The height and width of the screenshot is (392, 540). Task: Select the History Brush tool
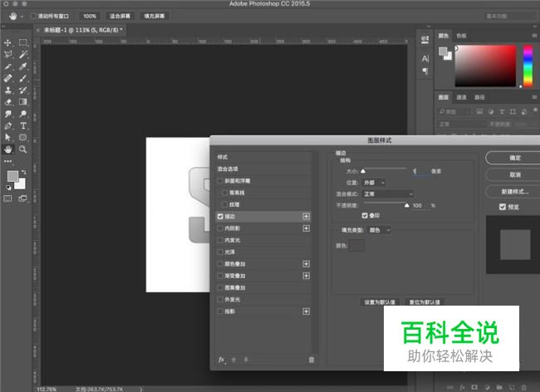point(22,91)
